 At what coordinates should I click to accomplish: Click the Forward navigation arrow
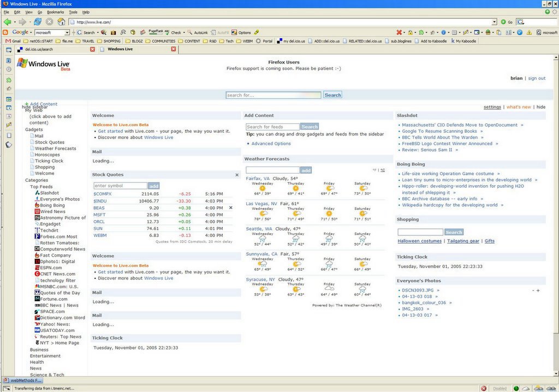point(22,22)
